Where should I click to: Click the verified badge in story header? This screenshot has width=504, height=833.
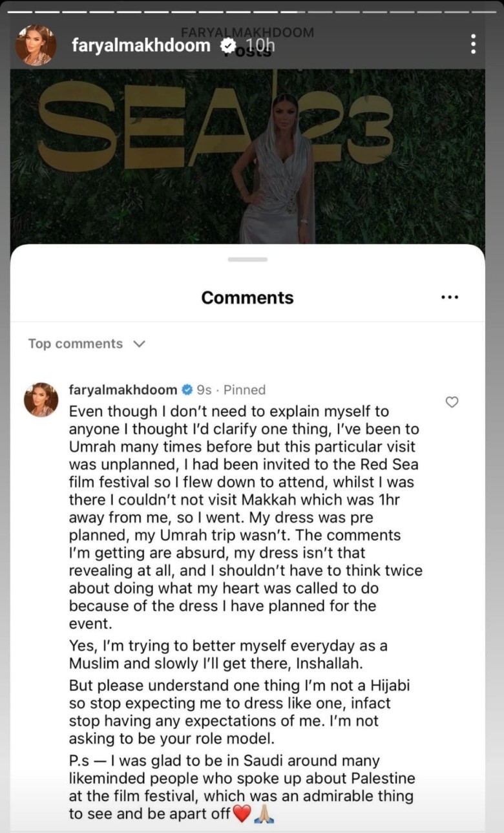click(228, 45)
